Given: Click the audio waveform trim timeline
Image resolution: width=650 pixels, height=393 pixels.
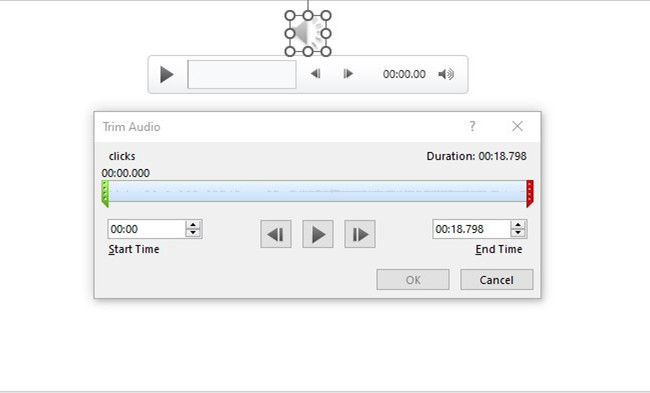Looking at the screenshot, I should (x=318, y=192).
